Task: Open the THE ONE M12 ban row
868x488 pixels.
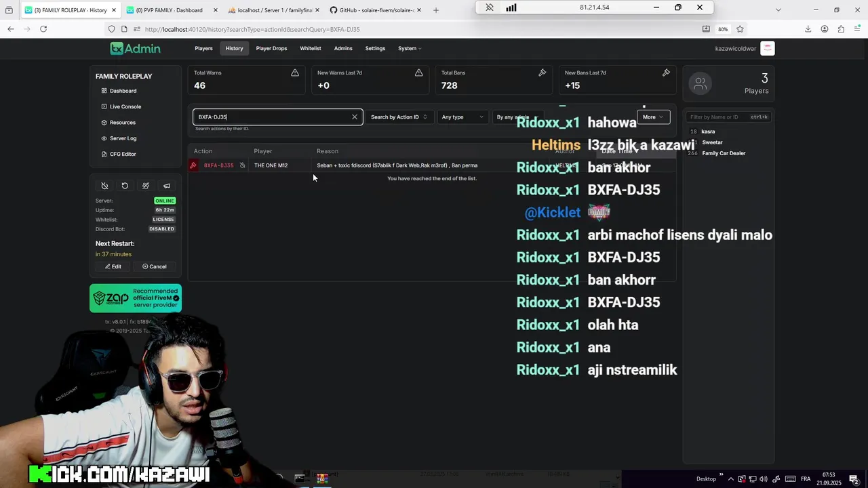Action: [431, 165]
